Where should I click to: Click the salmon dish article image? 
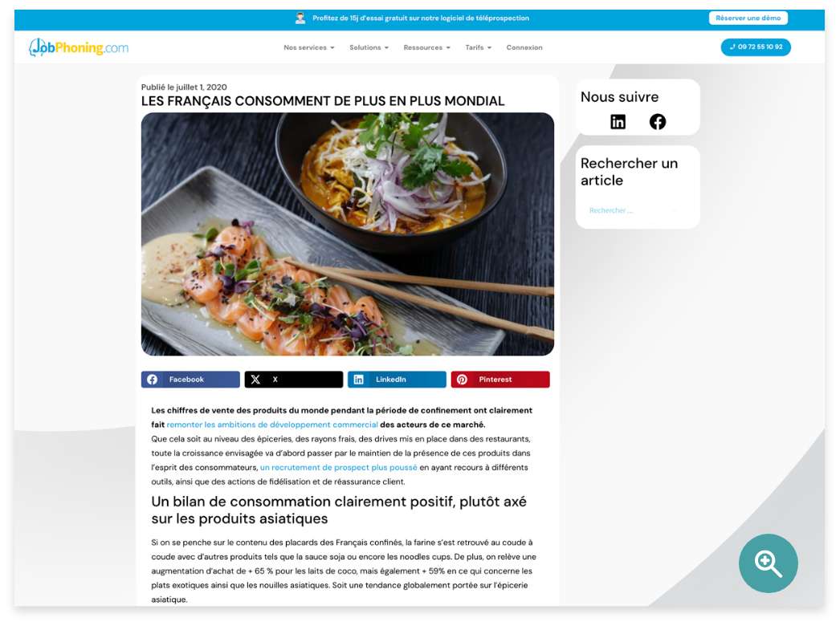[347, 234]
